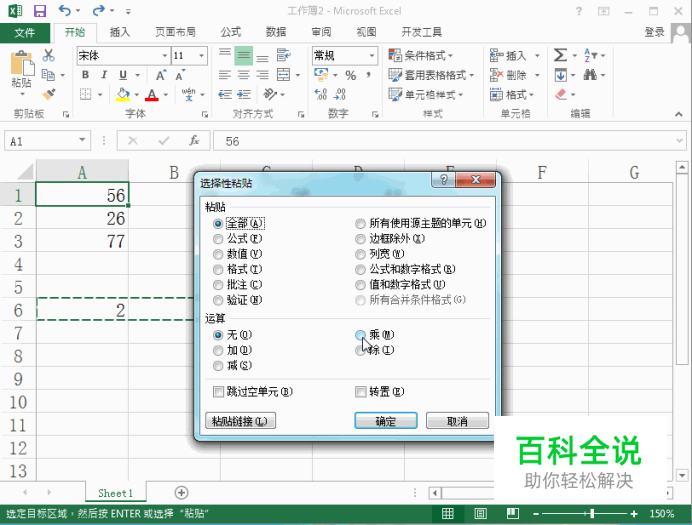692x525 pixels.
Task: Click the 取消 cancel button
Action: [x=457, y=421]
